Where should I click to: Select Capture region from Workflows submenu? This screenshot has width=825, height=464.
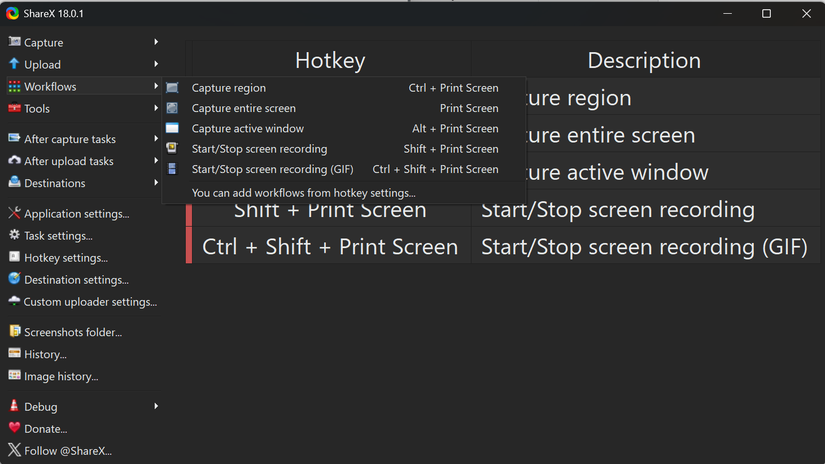pyautogui.click(x=344, y=88)
